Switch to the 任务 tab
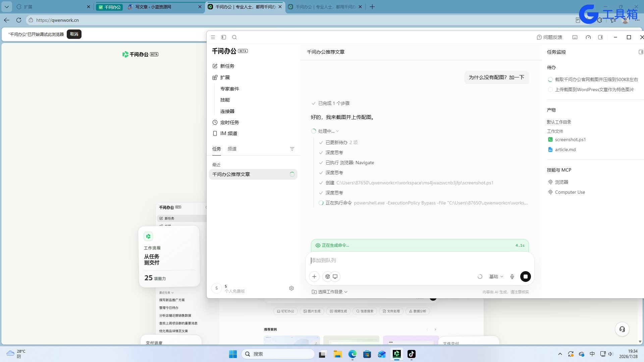 click(217, 149)
